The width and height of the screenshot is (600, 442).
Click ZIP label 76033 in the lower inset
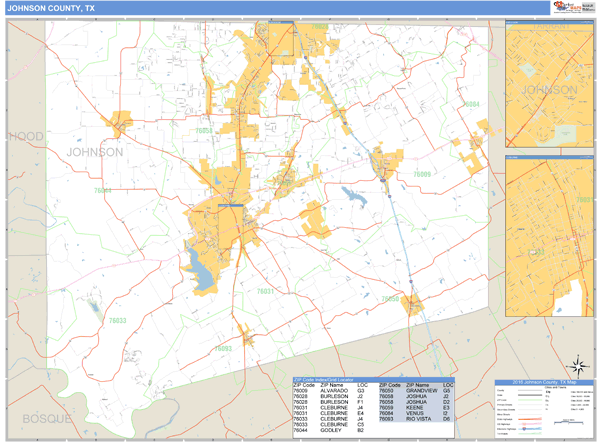[536, 252]
